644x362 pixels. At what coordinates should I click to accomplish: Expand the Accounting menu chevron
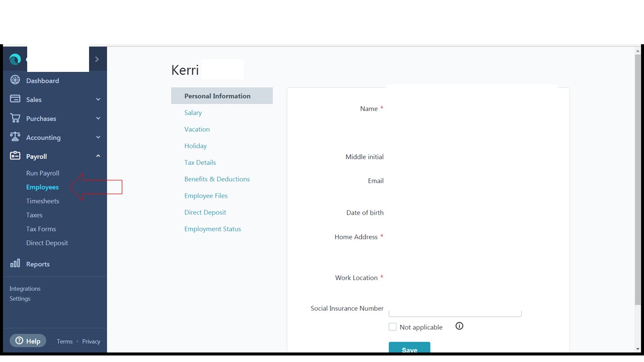coord(98,137)
